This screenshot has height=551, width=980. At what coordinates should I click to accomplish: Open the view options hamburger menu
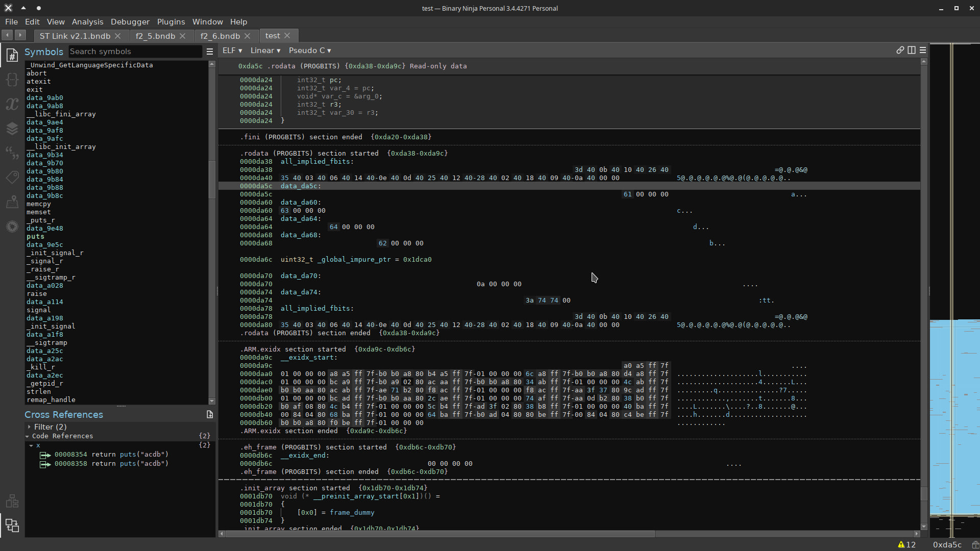923,51
